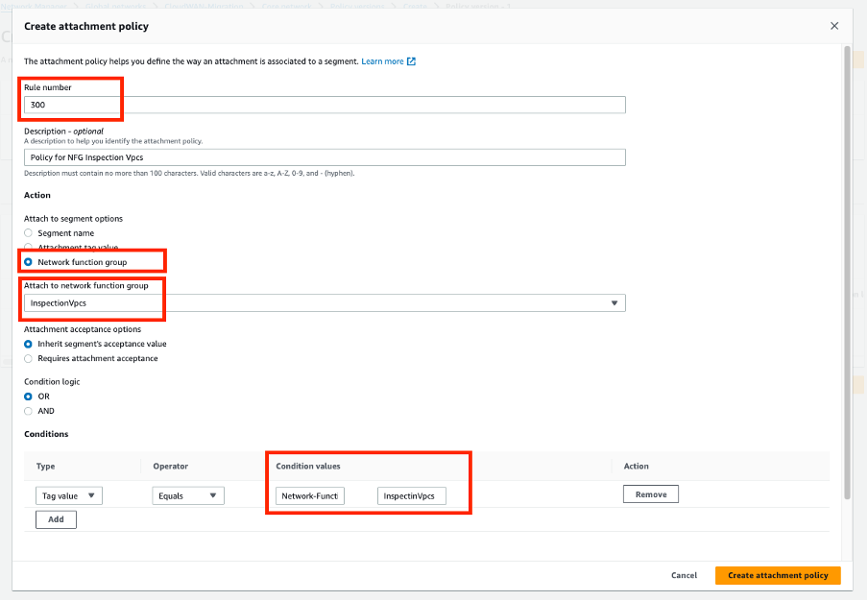868x601 pixels.
Task: Remove the Tag value condition row
Action: pyautogui.click(x=650, y=494)
